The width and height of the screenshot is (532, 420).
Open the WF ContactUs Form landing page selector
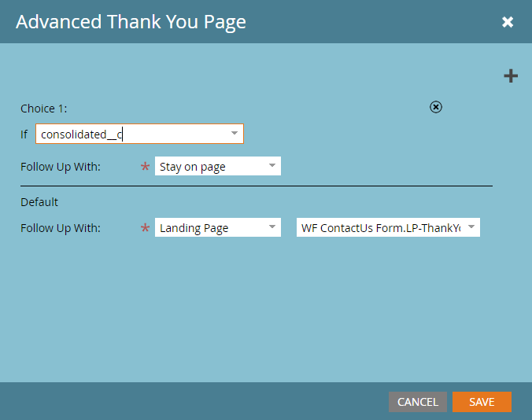tap(388, 227)
